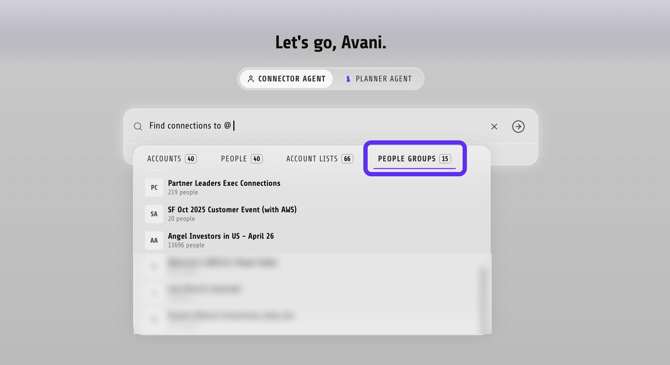
Task: Choose SF Oct 2025 Customer Event group
Action: point(312,214)
